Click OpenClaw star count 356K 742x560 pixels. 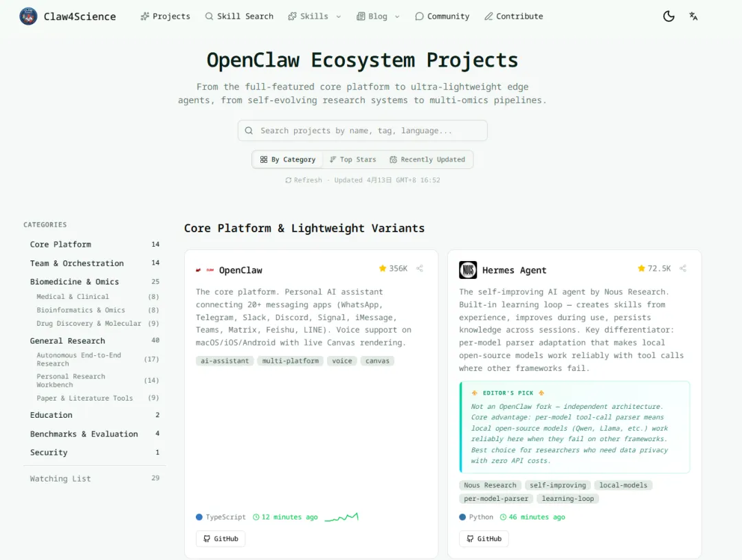393,269
